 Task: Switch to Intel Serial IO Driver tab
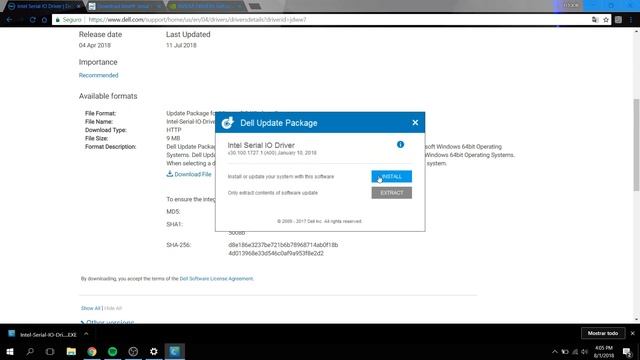pyautogui.click(x=43, y=6)
